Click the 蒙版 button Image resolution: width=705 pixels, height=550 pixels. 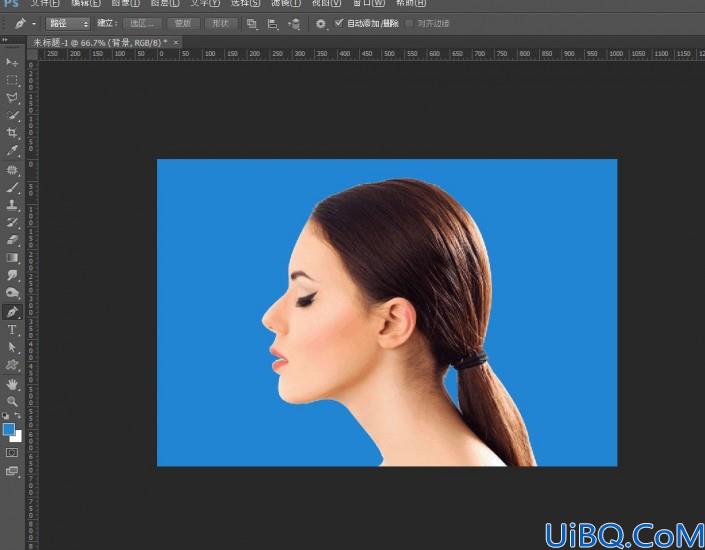point(183,23)
